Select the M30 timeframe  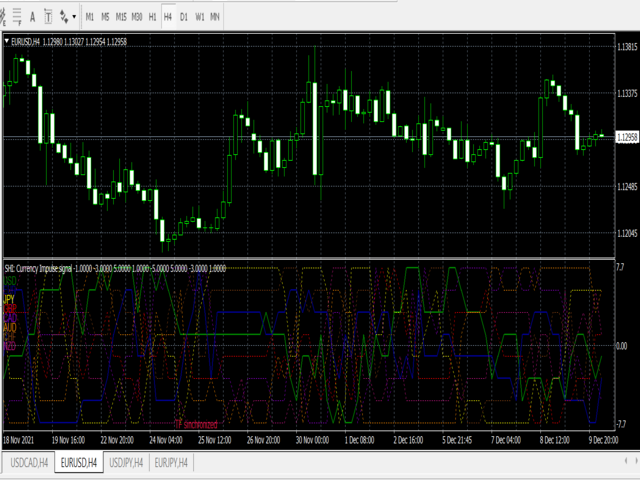click(137, 17)
